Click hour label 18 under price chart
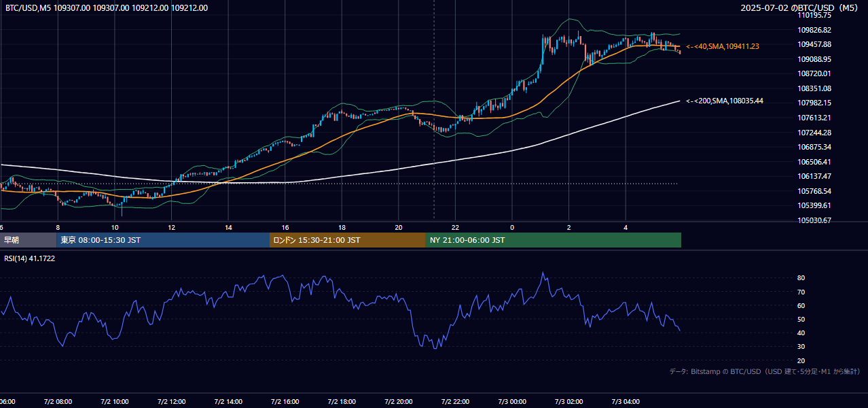The image size is (868, 408). pyautogui.click(x=342, y=228)
